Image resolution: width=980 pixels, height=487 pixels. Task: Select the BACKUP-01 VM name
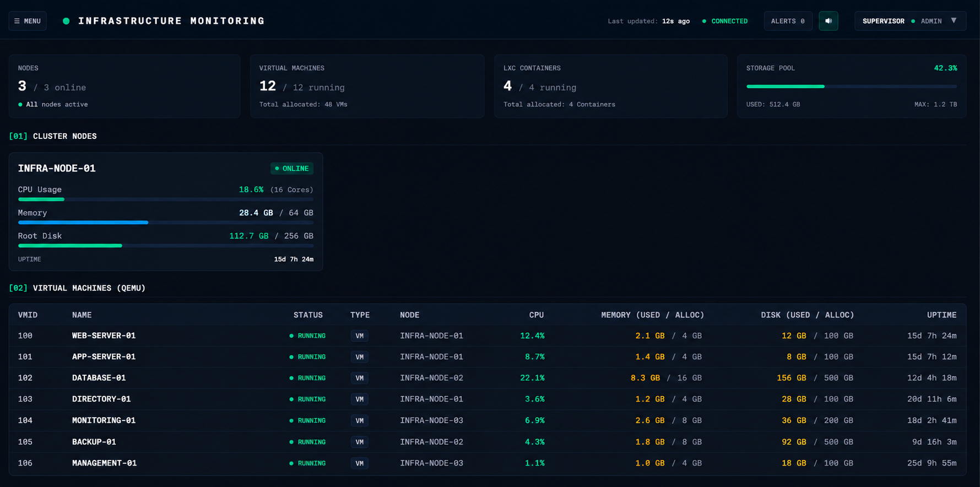(x=94, y=442)
